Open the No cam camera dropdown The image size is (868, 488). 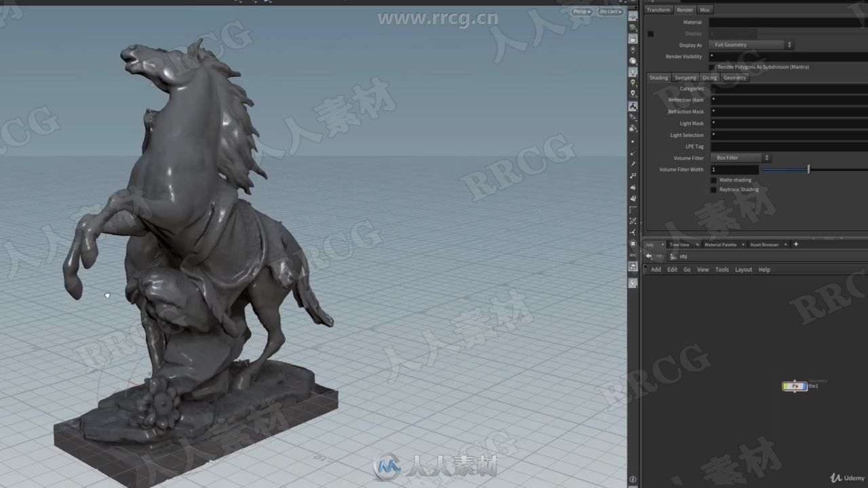(610, 12)
